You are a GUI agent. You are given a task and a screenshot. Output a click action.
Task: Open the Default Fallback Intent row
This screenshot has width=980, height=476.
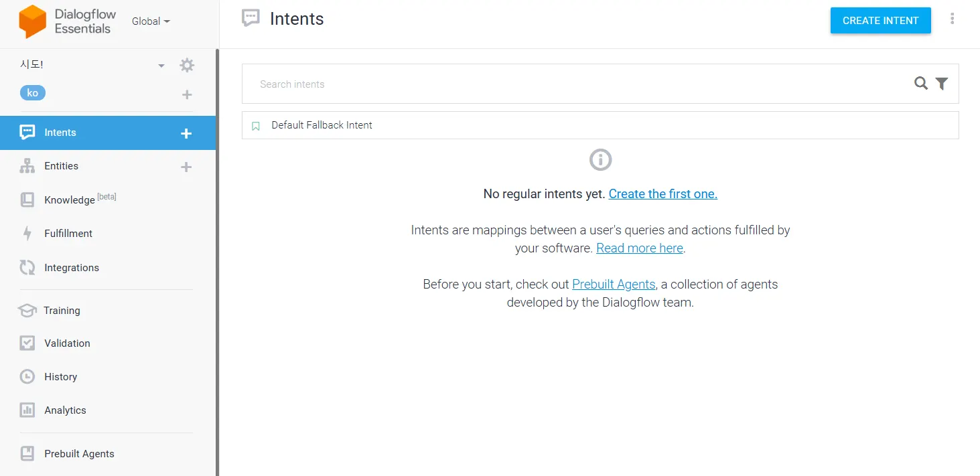coord(322,125)
